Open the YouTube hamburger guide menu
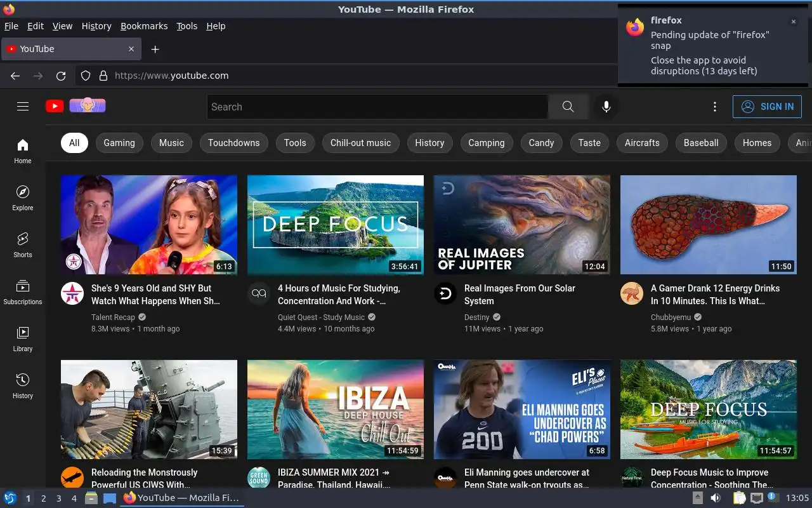Screen dimensions: 812x508 [23, 107]
